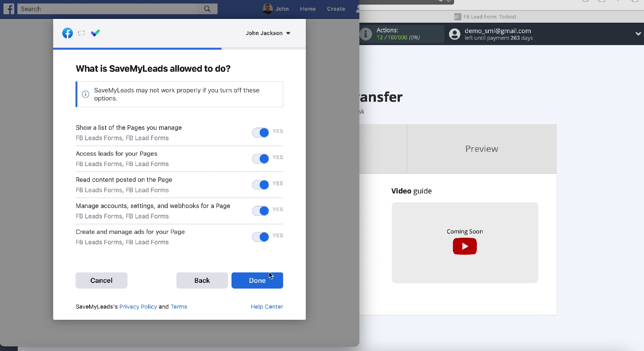Click the user avatar icon next to demo_sml@gmail.com

(x=454, y=34)
